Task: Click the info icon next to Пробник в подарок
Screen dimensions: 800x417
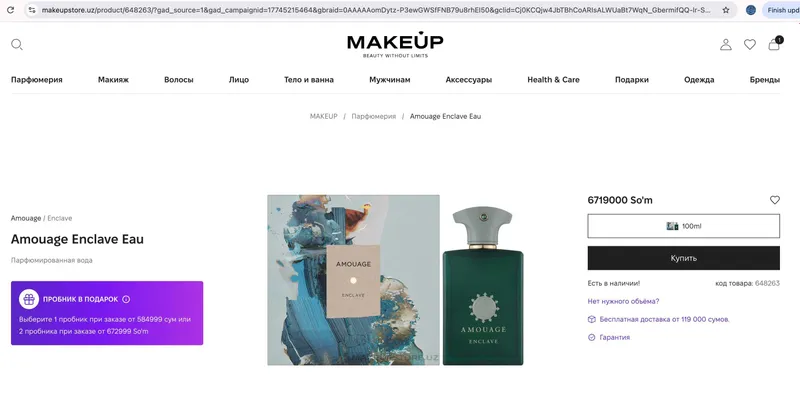Action: pyautogui.click(x=126, y=299)
